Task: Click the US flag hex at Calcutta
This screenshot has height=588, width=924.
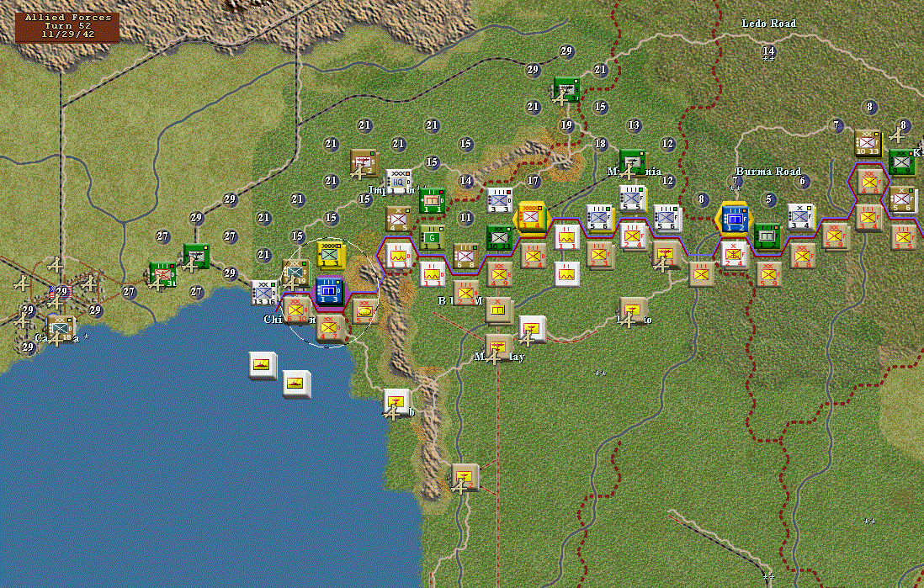Action: click(x=60, y=292)
